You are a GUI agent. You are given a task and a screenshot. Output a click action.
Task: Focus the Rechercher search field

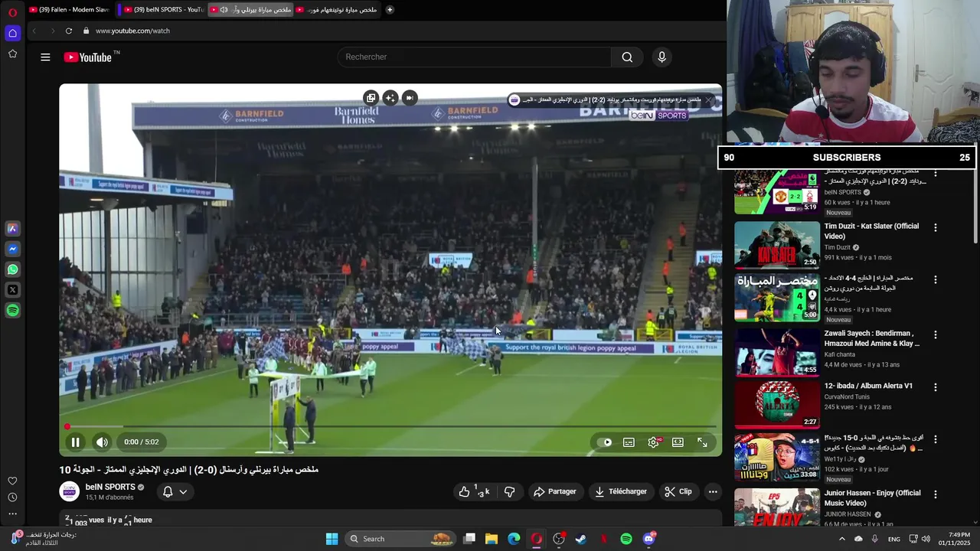[475, 57]
